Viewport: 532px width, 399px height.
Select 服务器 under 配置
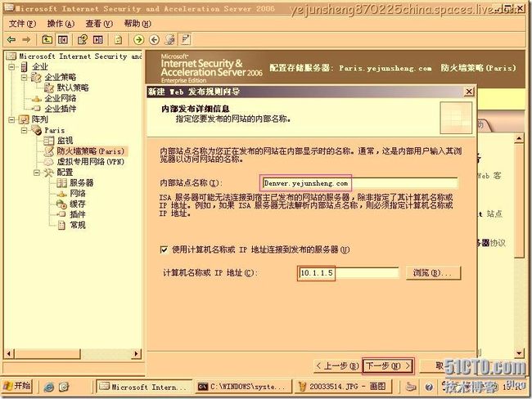81,183
